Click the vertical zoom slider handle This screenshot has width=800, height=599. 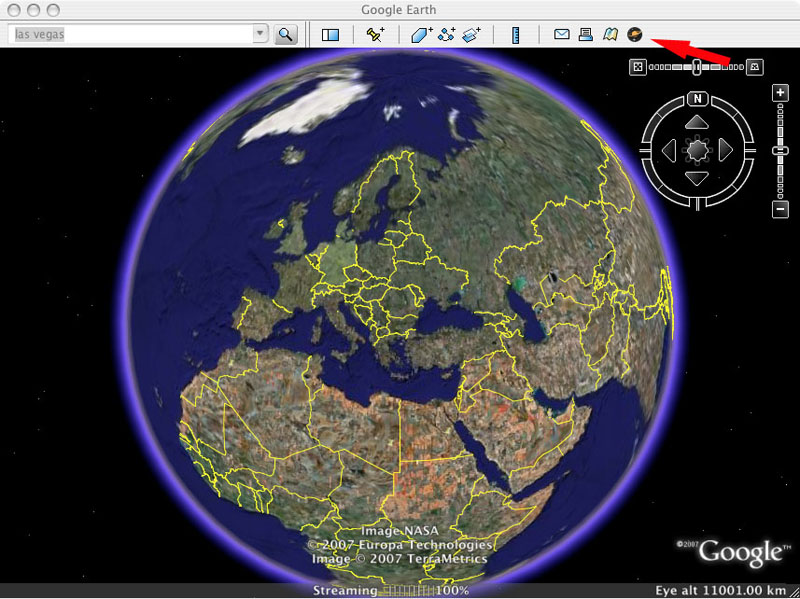pos(780,152)
